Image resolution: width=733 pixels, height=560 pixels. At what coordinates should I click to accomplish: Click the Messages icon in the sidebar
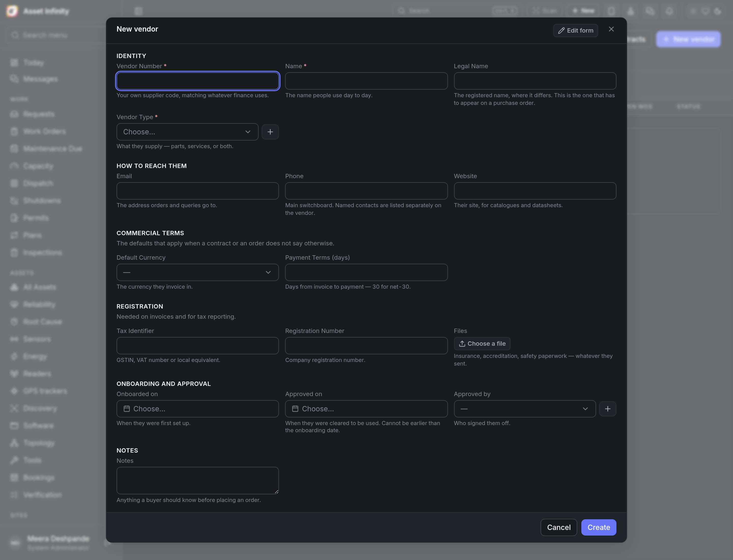coord(14,79)
